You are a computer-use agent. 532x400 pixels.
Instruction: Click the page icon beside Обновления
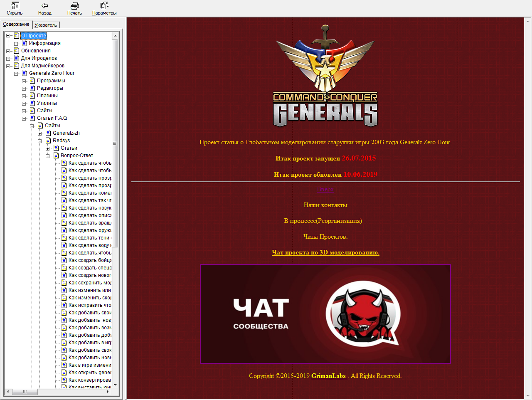pyautogui.click(x=17, y=51)
